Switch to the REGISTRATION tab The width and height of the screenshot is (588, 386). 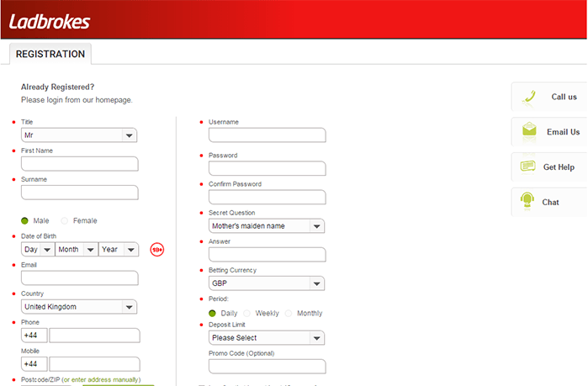click(x=50, y=54)
